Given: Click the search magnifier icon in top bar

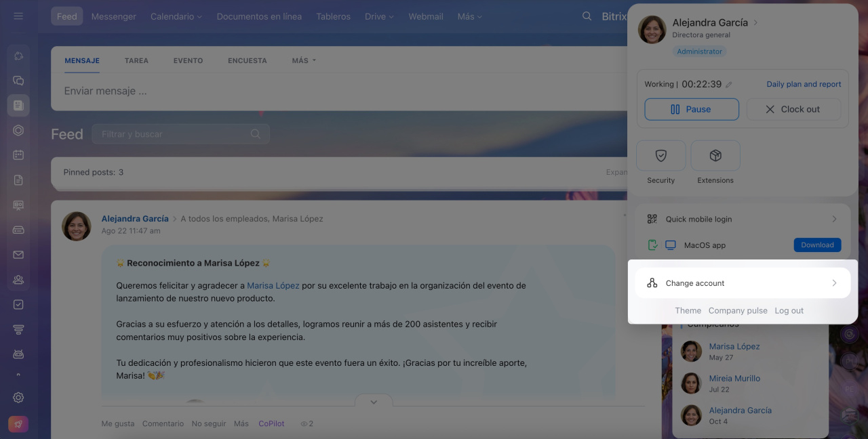Looking at the screenshot, I should (x=587, y=16).
